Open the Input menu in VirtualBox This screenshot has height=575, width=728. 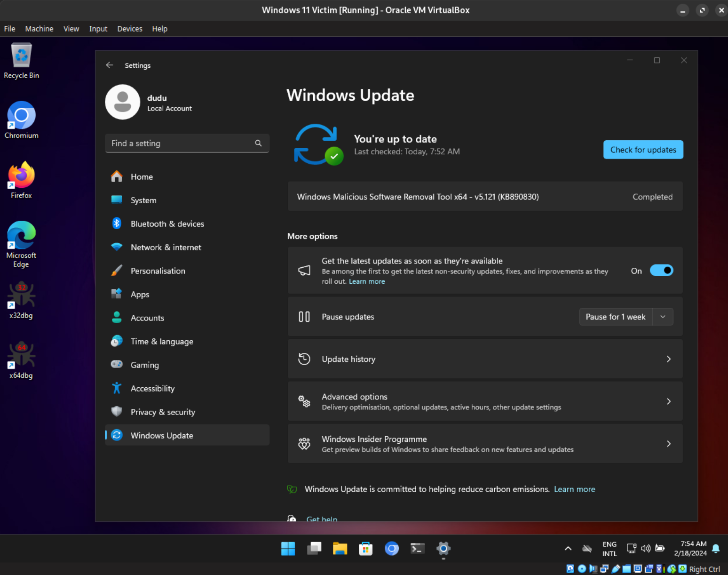coord(98,29)
